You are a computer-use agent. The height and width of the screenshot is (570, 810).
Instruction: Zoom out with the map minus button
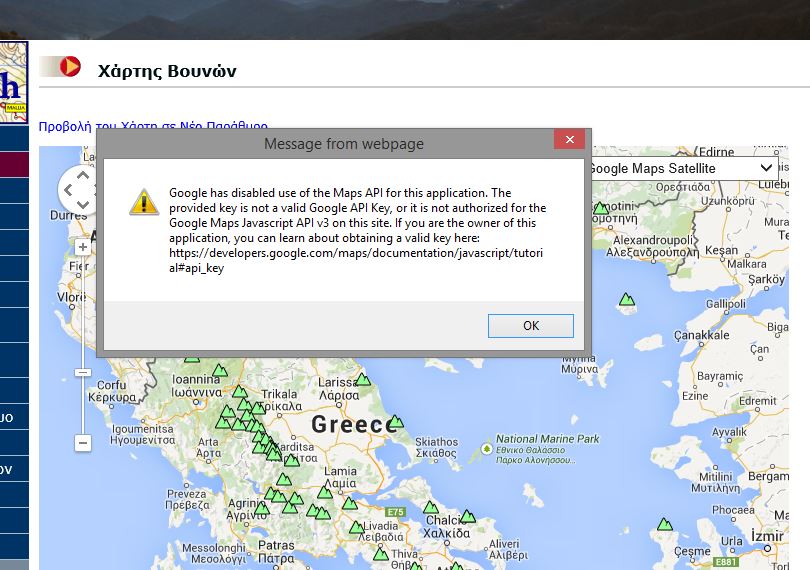[83, 442]
